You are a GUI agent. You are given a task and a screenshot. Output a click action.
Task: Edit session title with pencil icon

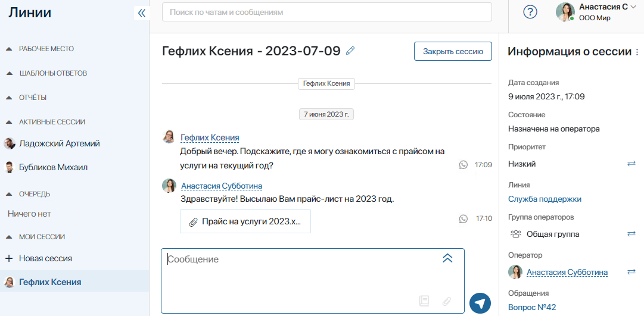(x=350, y=51)
